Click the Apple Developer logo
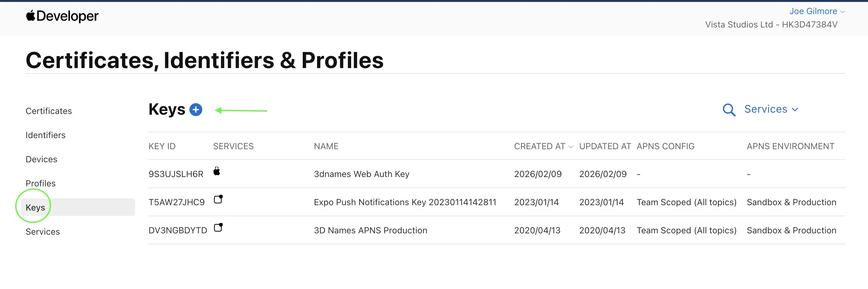Viewport: 868px width, 289px height. point(62,16)
